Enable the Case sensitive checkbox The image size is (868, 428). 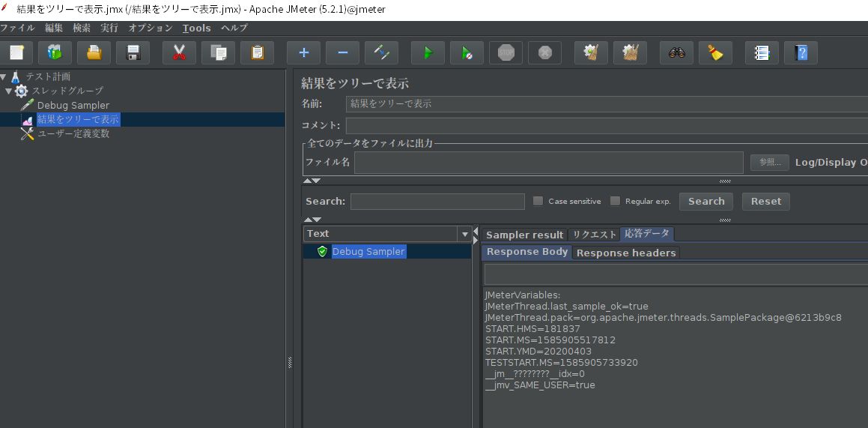coord(538,201)
